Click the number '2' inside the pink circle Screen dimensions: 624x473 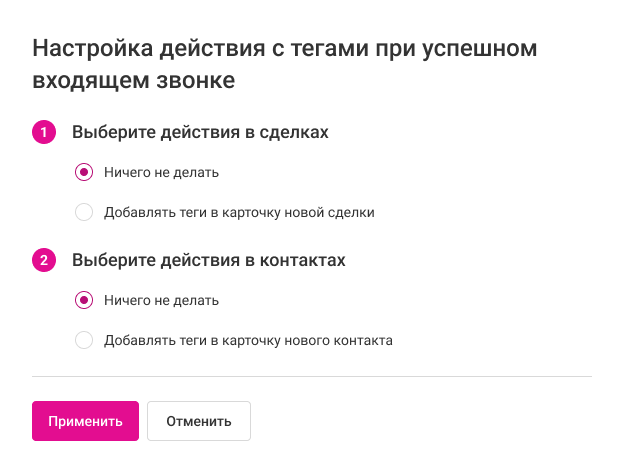click(x=44, y=260)
